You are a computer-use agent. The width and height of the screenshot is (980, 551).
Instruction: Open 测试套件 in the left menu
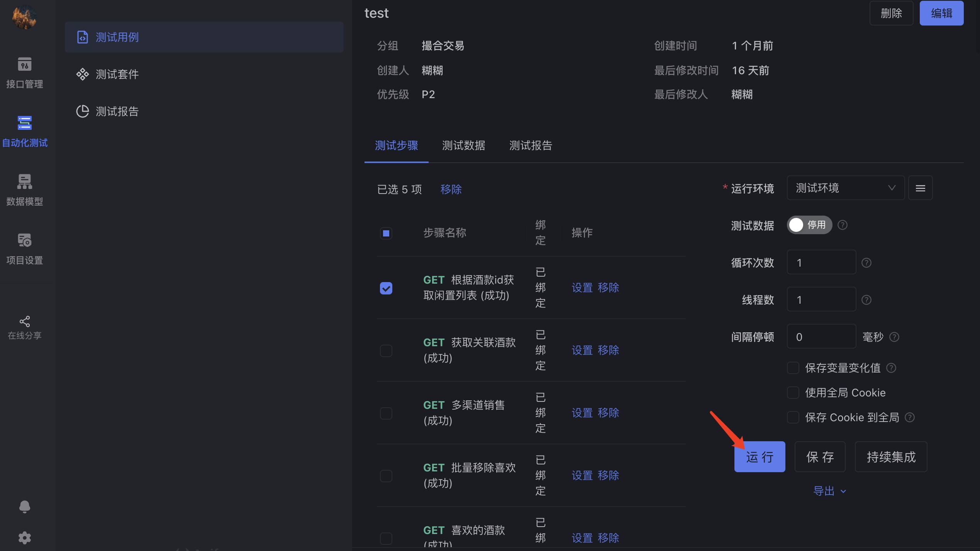pyautogui.click(x=117, y=74)
